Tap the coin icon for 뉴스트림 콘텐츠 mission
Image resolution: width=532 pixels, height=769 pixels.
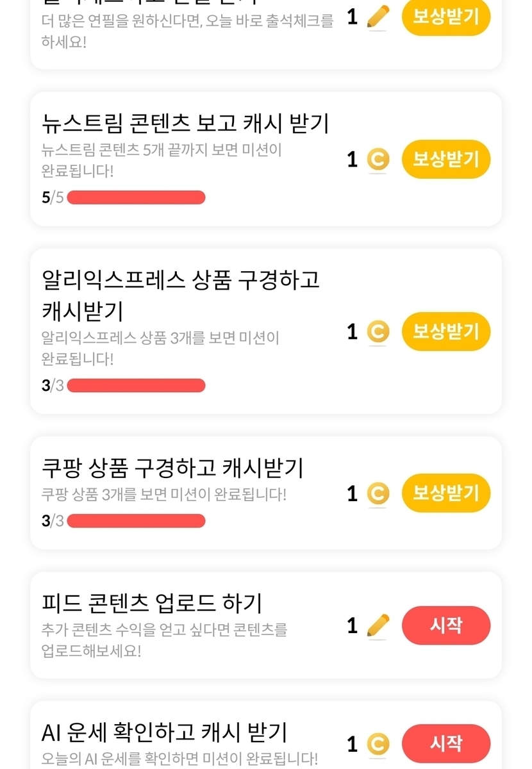pyautogui.click(x=378, y=160)
